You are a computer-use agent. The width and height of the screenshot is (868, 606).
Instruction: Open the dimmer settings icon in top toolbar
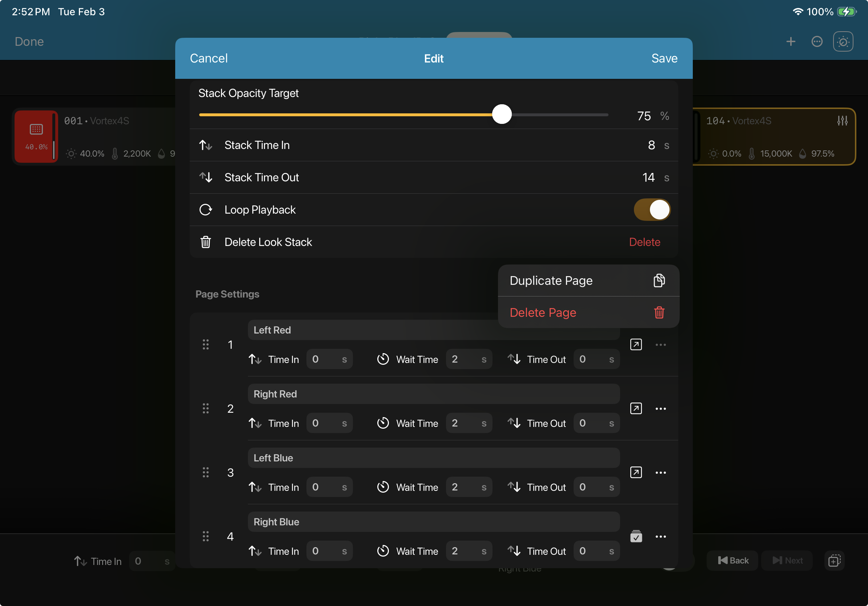click(843, 41)
